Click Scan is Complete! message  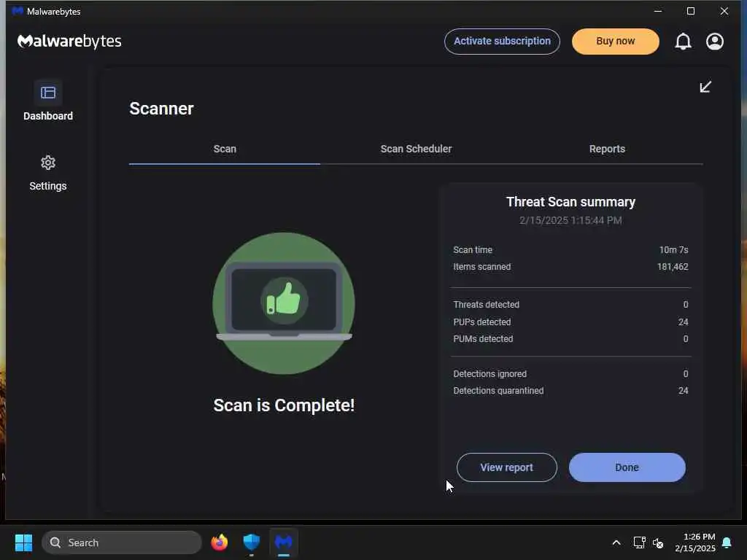click(284, 405)
